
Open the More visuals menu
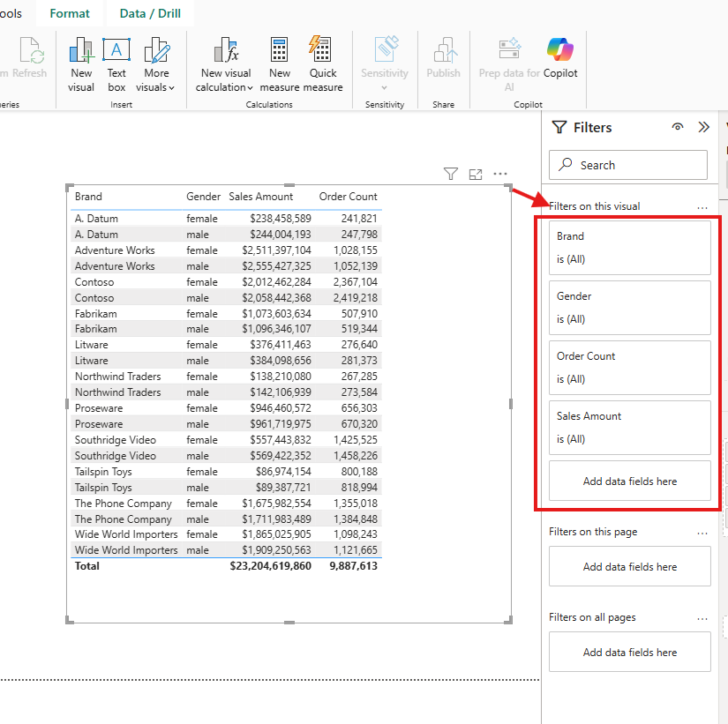click(155, 65)
